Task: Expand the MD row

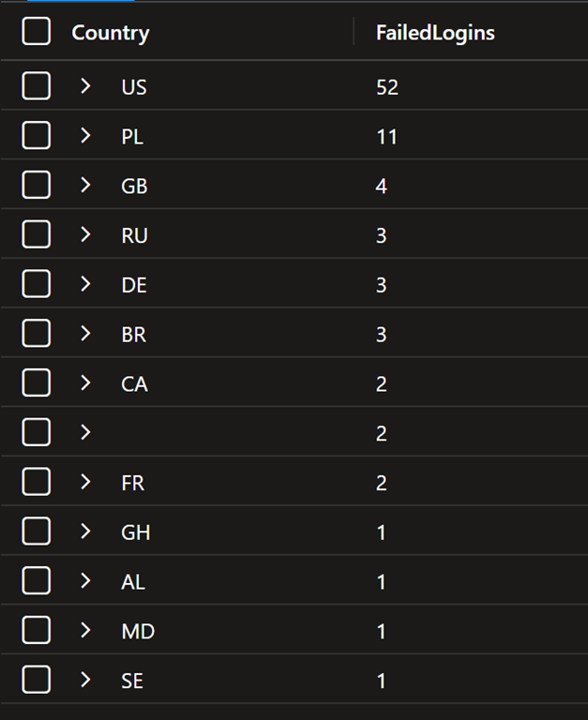Action: [x=85, y=631]
